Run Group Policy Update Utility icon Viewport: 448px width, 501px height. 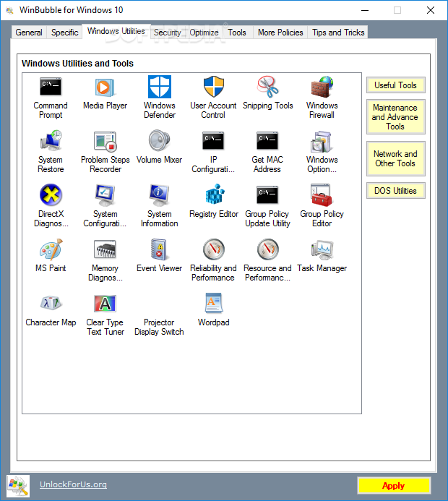pyautogui.click(x=267, y=195)
